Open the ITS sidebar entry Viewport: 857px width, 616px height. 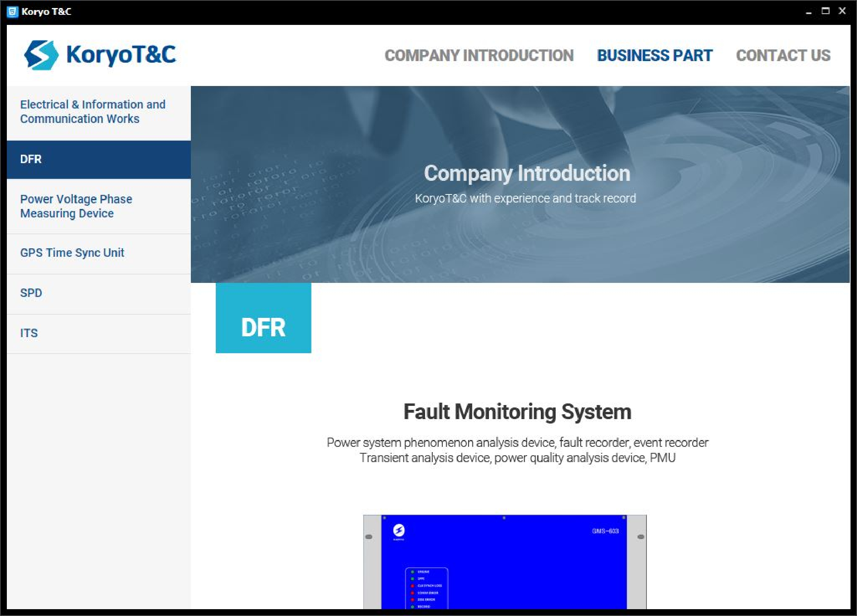click(99, 334)
